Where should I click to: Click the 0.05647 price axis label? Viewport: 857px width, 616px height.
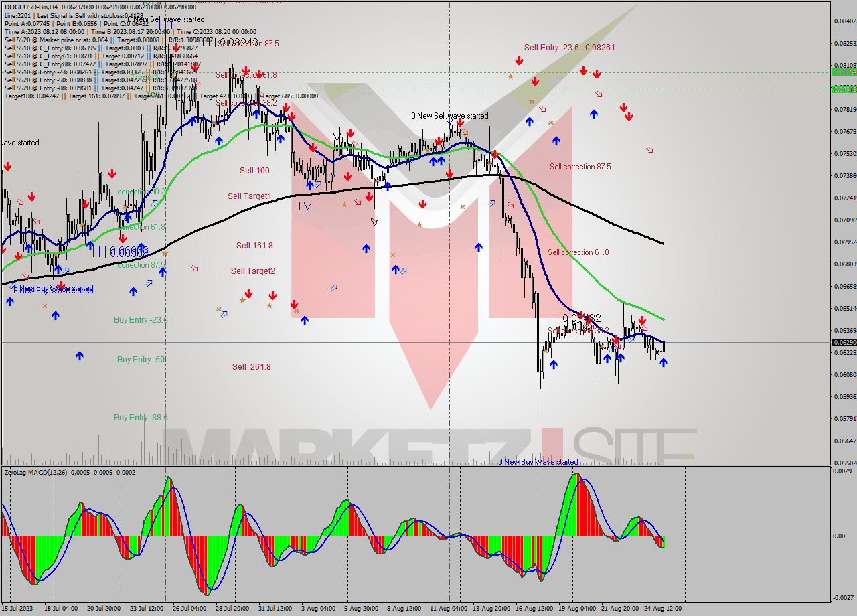[845, 441]
